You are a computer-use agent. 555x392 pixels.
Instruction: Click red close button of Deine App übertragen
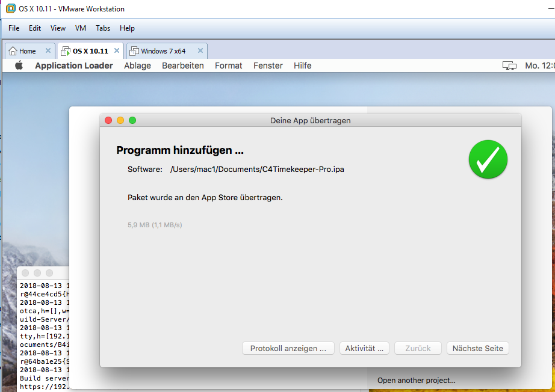point(108,120)
